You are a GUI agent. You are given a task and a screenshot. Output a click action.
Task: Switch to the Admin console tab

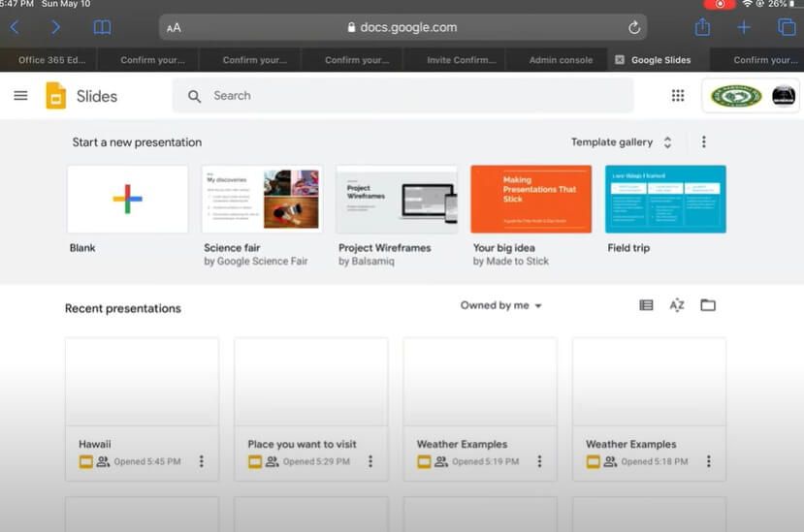557,60
